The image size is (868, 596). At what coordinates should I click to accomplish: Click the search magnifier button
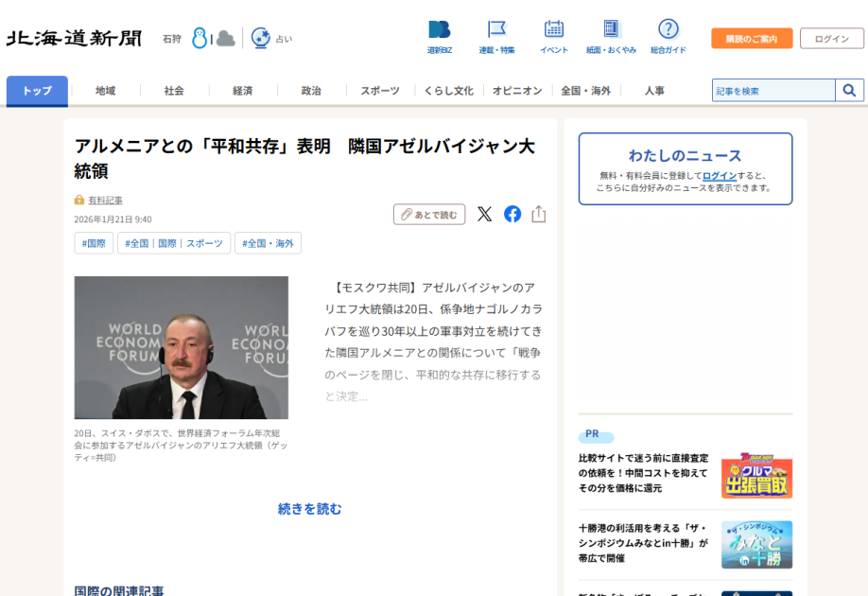[849, 91]
